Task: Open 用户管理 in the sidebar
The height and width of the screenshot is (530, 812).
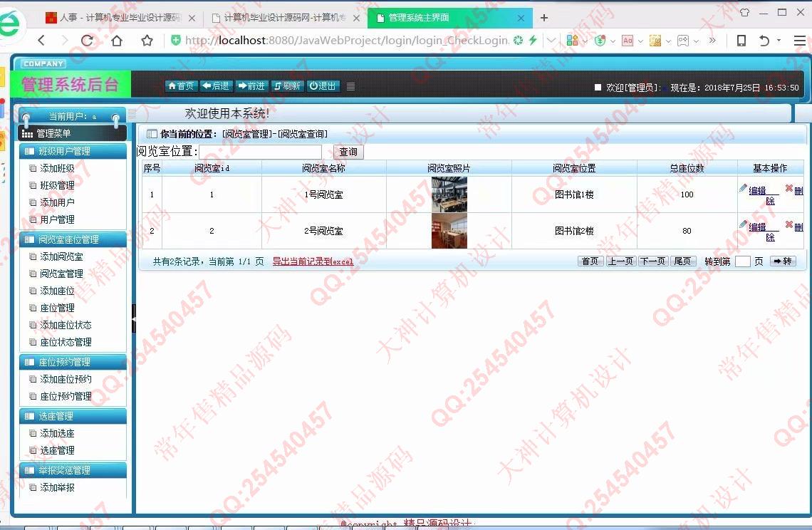Action: 57,219
